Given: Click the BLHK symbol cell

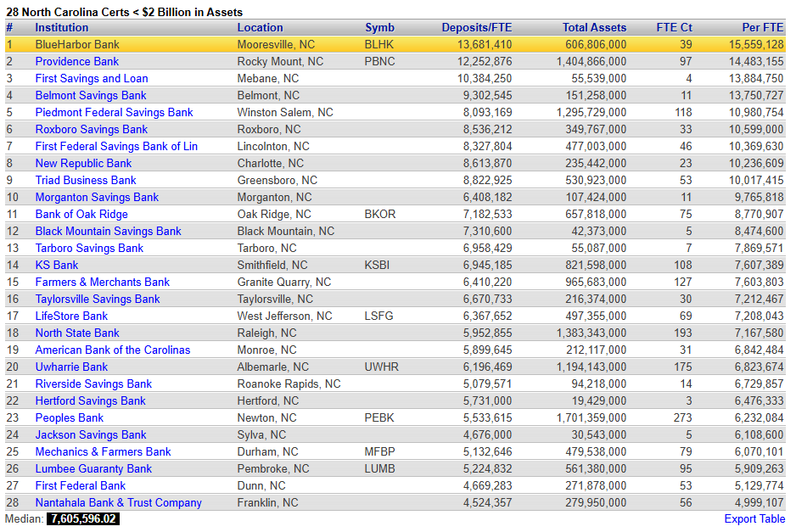Looking at the screenshot, I should (x=378, y=45).
